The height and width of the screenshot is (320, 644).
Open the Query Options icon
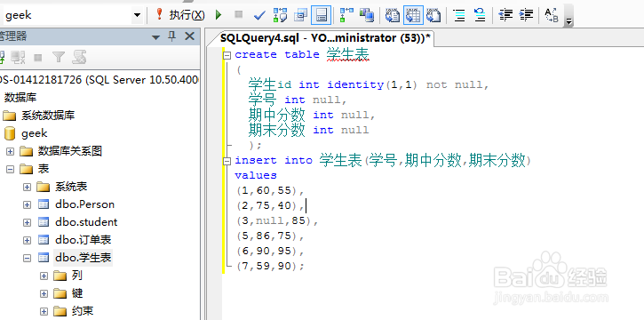coord(301,15)
